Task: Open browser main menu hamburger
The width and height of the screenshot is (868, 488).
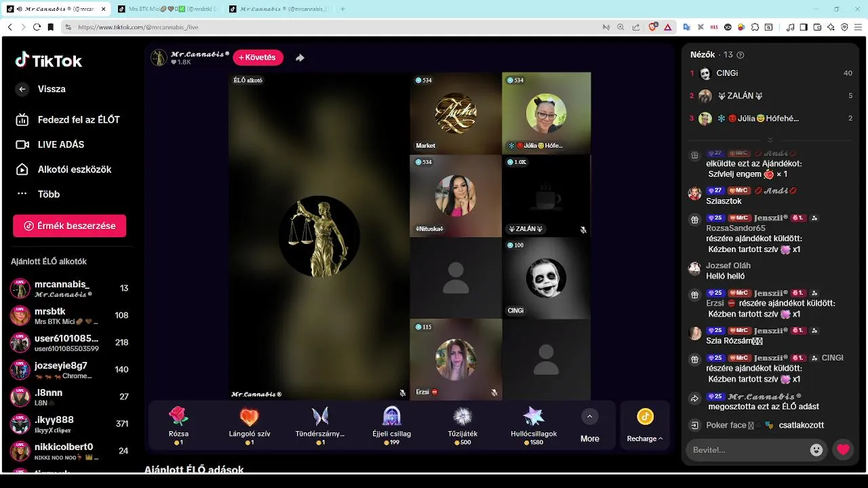Action: [x=858, y=27]
